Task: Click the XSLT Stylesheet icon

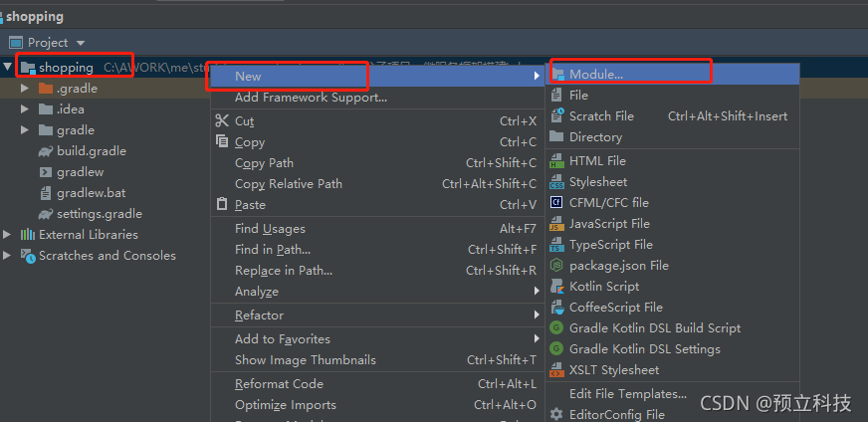Action: (556, 370)
